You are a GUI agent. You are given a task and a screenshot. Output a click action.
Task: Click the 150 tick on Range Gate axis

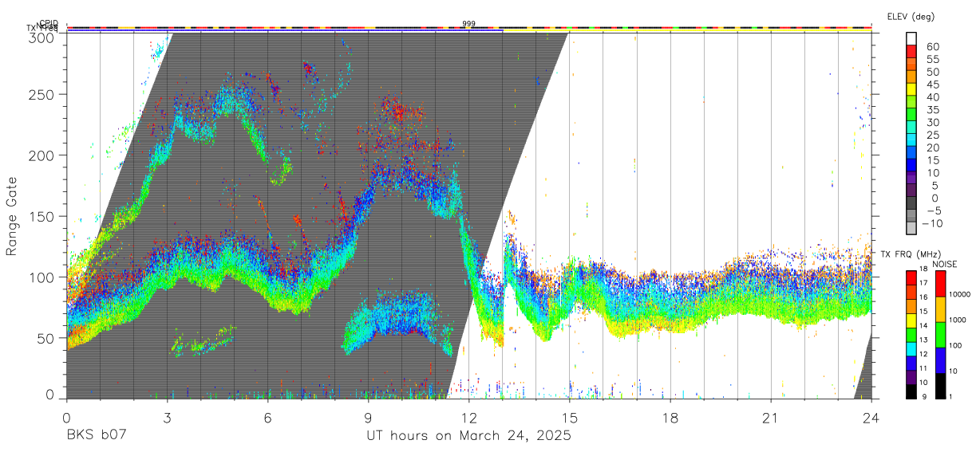[x=42, y=216]
